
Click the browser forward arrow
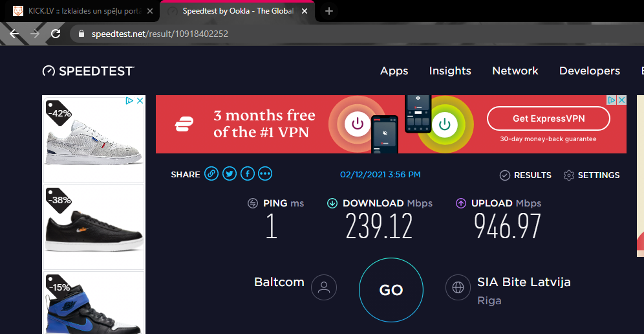(x=35, y=34)
